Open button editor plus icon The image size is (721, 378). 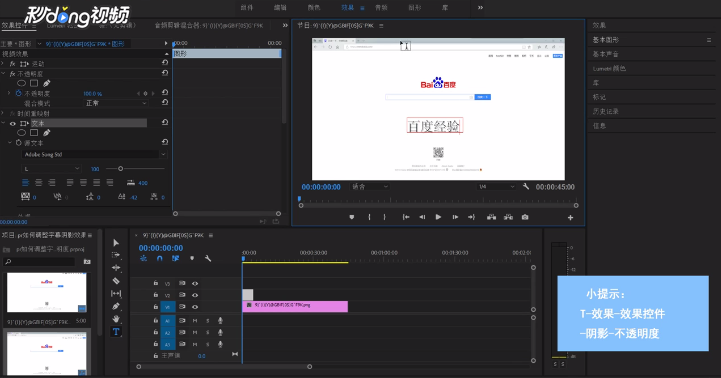[570, 218]
